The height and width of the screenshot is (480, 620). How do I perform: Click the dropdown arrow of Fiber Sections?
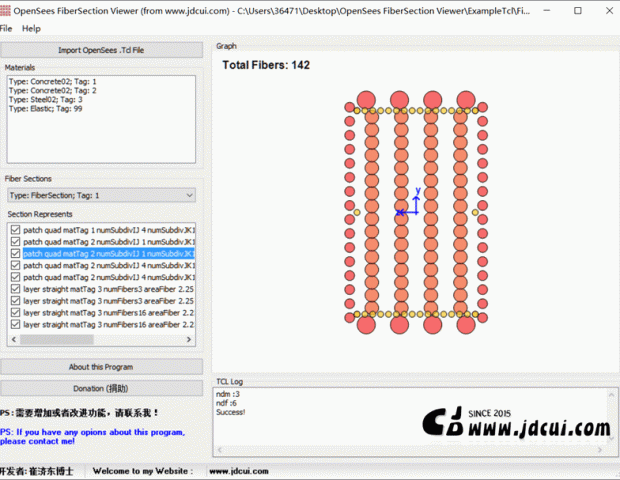(x=189, y=196)
